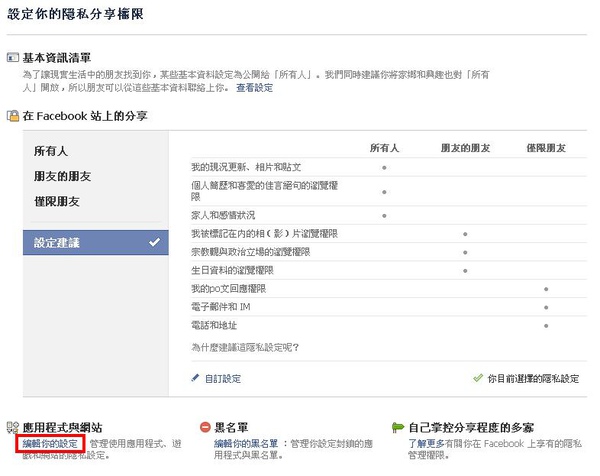Screen dimensions: 600x476
Task: Click the pencil icon next to 自訂設定
Action: point(195,378)
